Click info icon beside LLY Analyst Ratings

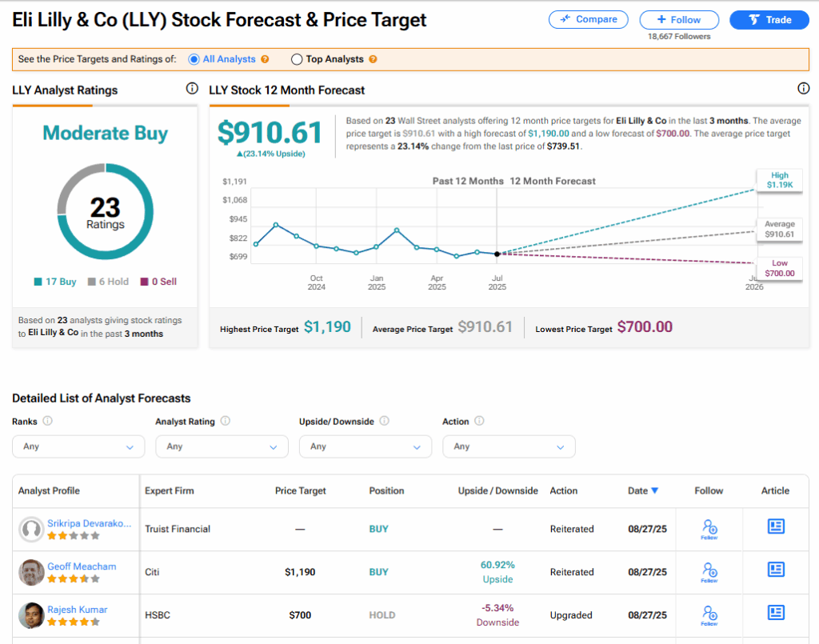191,89
